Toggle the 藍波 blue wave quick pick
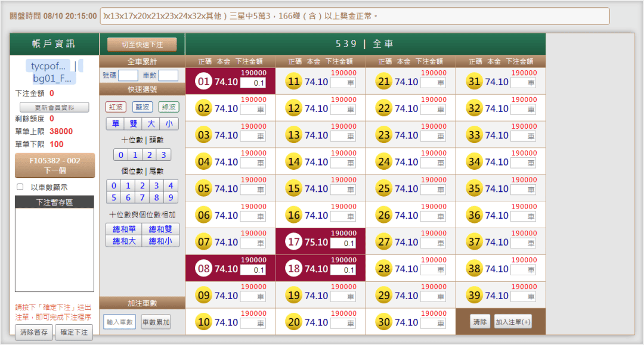 [143, 107]
